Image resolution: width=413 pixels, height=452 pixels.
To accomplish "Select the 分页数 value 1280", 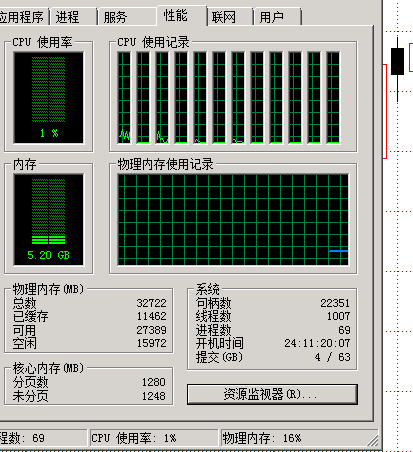I will [154, 382].
